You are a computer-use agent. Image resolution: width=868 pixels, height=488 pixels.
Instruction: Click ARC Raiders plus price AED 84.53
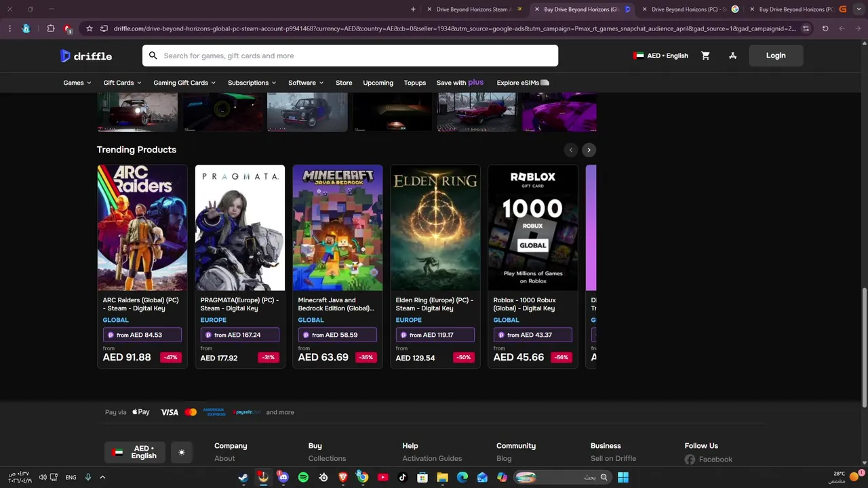coord(142,335)
